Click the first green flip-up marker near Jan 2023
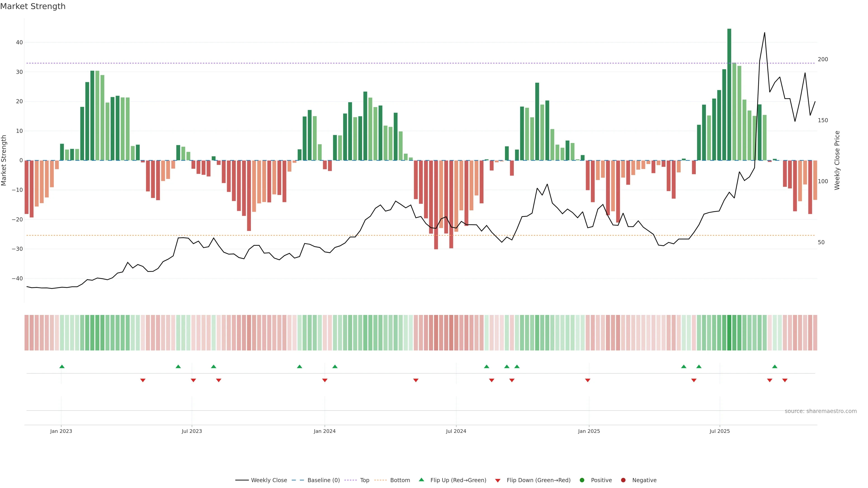The height and width of the screenshot is (488, 868). point(62,366)
